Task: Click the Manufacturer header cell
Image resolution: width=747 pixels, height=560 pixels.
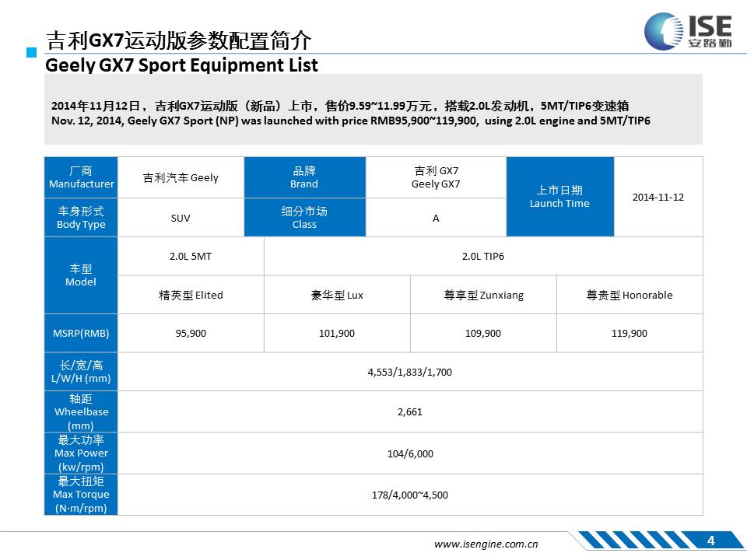Action: pos(81,177)
